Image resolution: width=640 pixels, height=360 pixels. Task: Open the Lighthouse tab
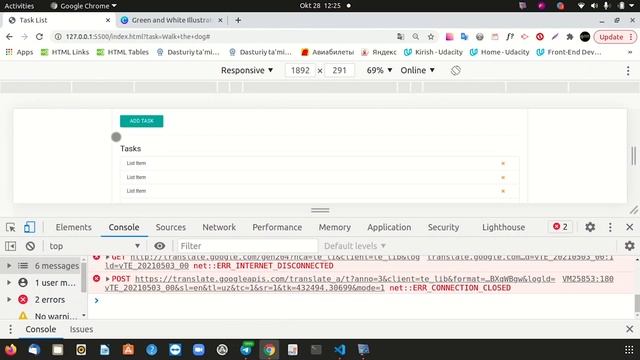coord(503,227)
